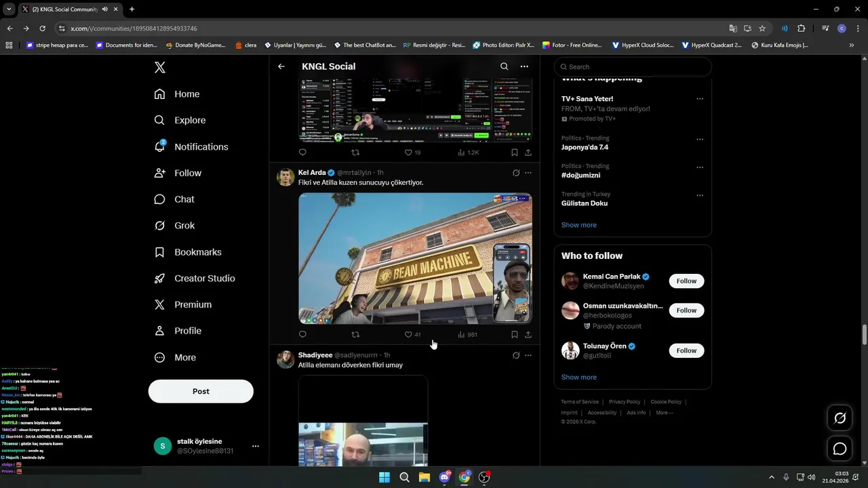Follow Osman uzunkavakaltın
Viewport: 868px width, 488px height.
(x=686, y=310)
